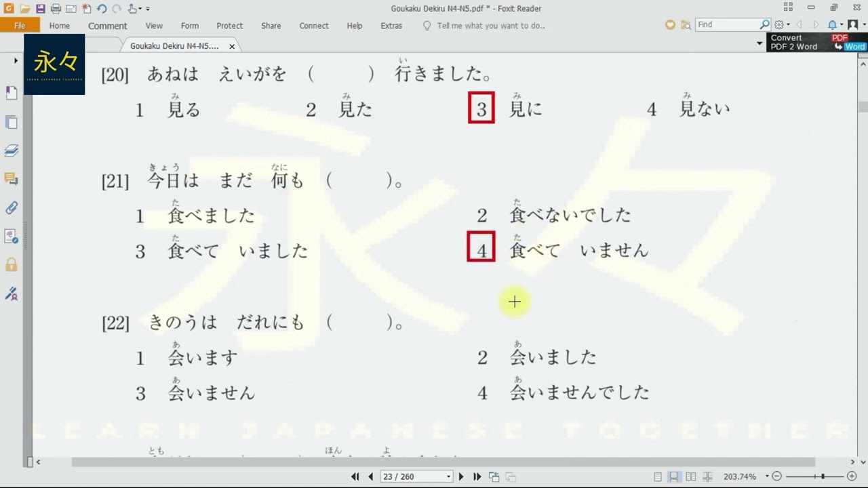Enable facing pages view mode
The image size is (868, 488).
pyautogui.click(x=690, y=476)
